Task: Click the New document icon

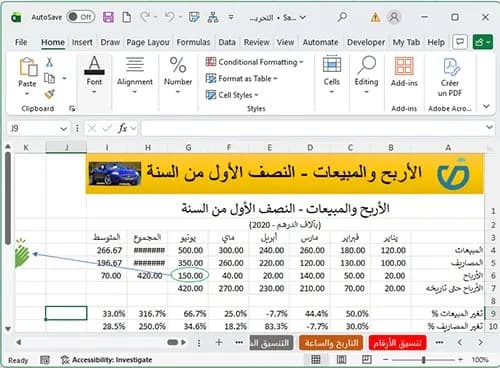Action: 127,17
